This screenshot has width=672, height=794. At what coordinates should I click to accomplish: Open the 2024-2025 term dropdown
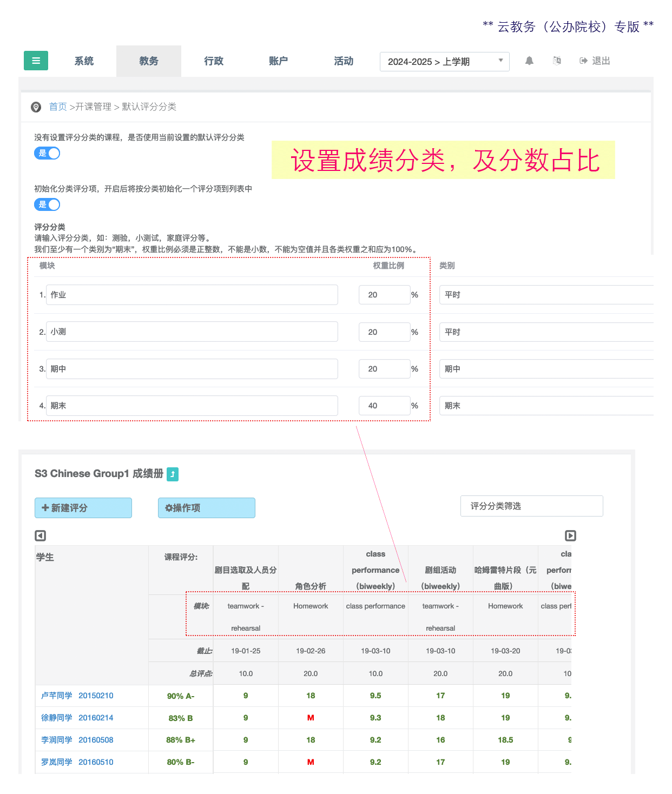click(445, 62)
